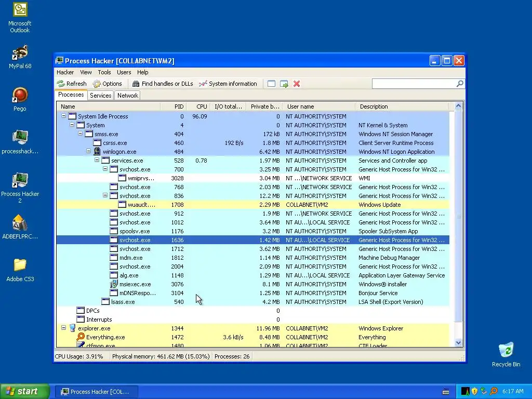This screenshot has width=532, height=399.
Task: Open Microsoft Outlook desktop icon
Action: click(x=20, y=18)
